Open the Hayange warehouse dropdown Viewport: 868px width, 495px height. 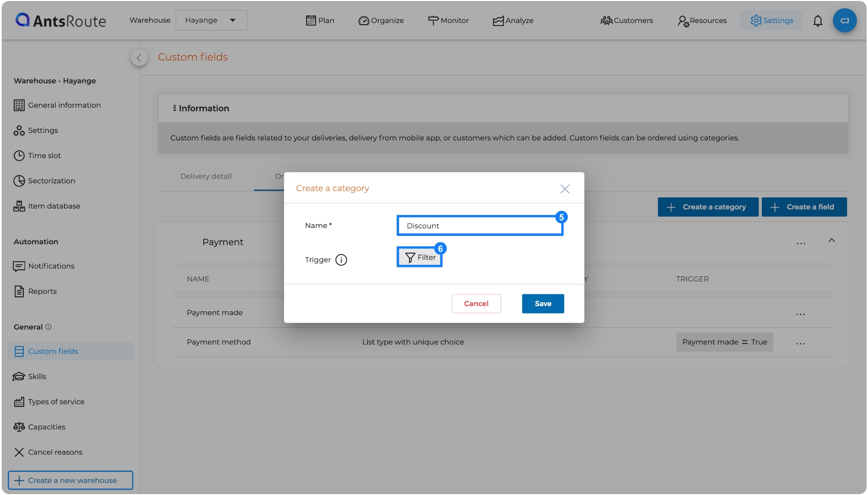[211, 20]
